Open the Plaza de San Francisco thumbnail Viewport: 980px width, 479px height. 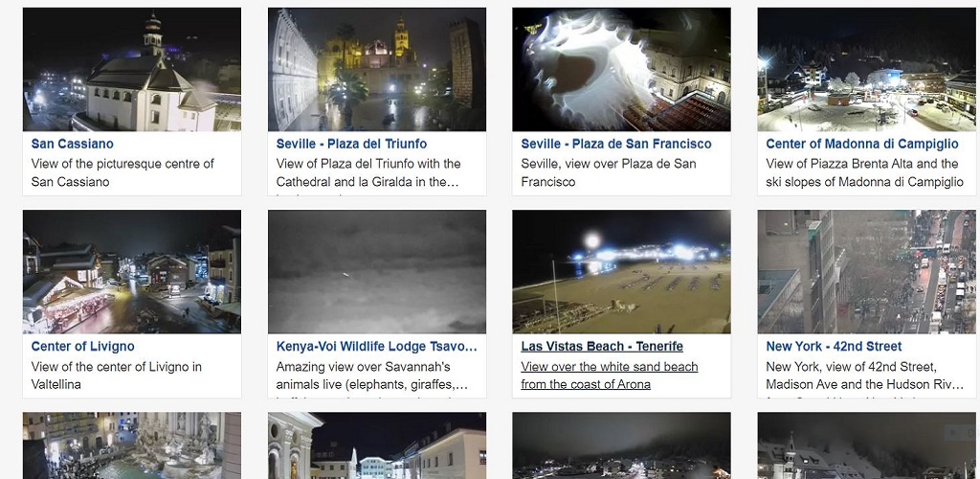[621, 69]
